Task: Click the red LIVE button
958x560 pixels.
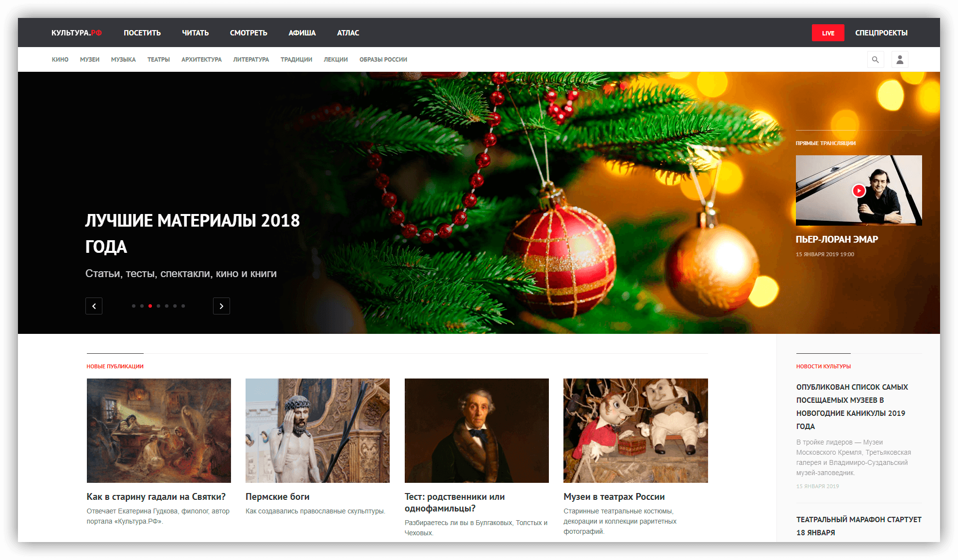Action: [x=828, y=33]
